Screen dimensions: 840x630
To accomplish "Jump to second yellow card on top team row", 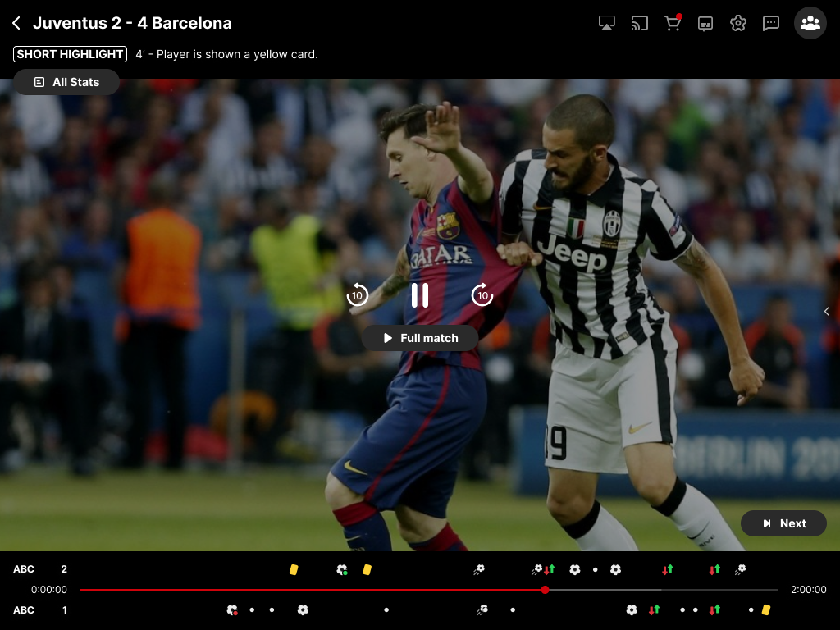I will coord(367,569).
